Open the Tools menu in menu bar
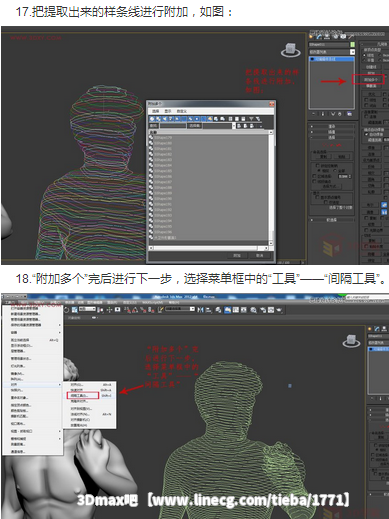389x519 pixels. coord(9,302)
